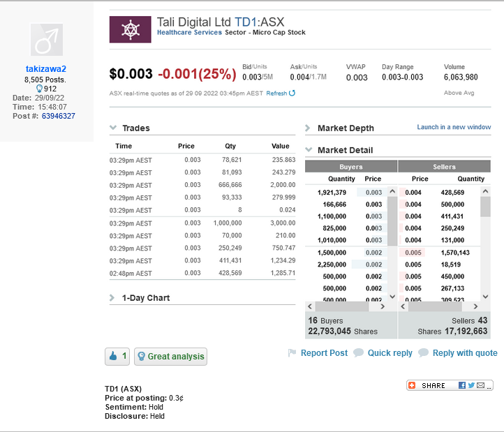Click the Sellers column header

444,167
